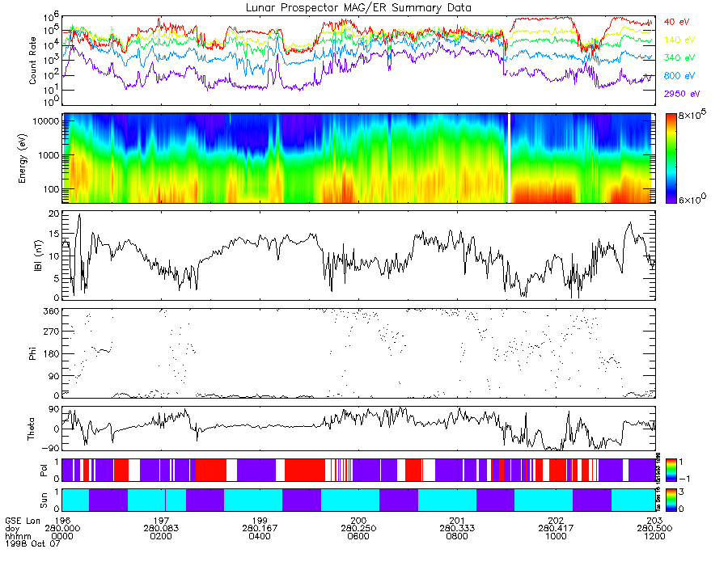Select the blue "800 eV" legend label
This screenshot has height=566, width=728.
click(x=679, y=76)
